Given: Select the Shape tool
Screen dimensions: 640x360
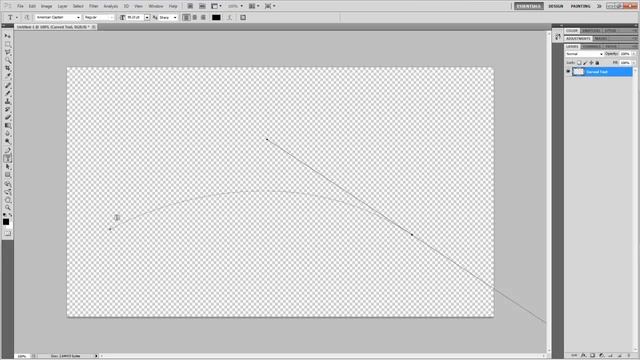Looking at the screenshot, I should click(x=7, y=175).
